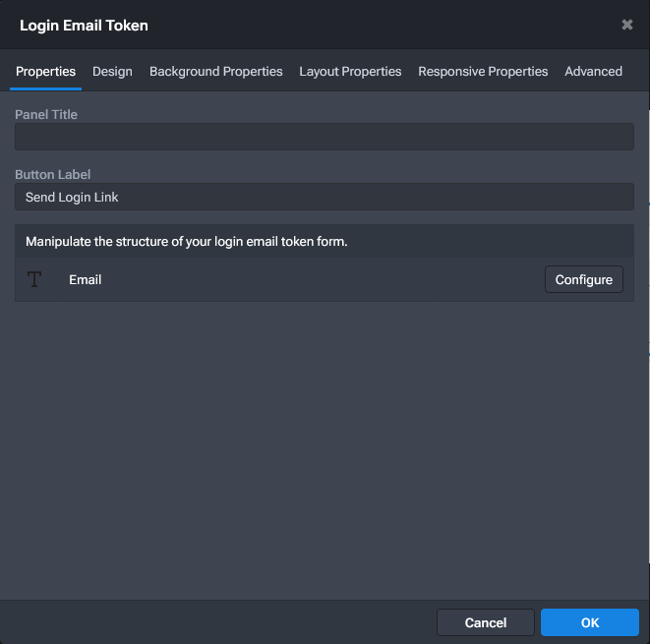
Task: Switch to the Design tab
Action: [112, 71]
